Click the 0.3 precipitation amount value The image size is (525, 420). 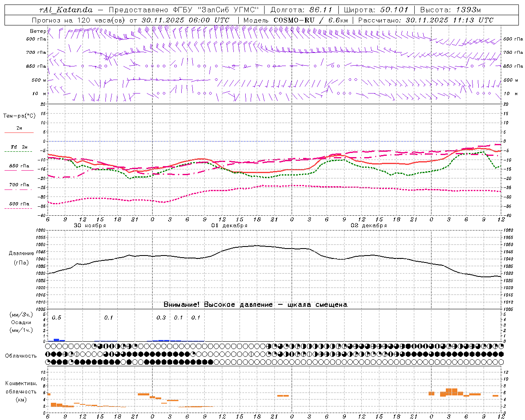pos(161,318)
